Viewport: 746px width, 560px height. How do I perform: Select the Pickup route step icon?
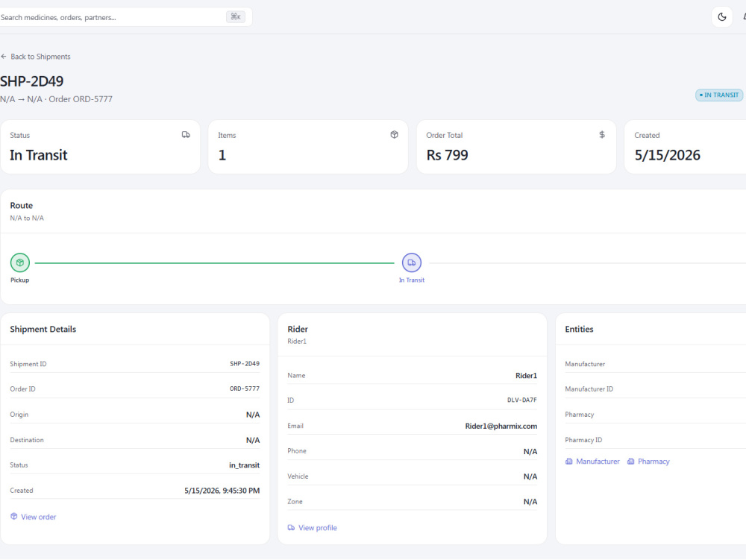click(20, 262)
